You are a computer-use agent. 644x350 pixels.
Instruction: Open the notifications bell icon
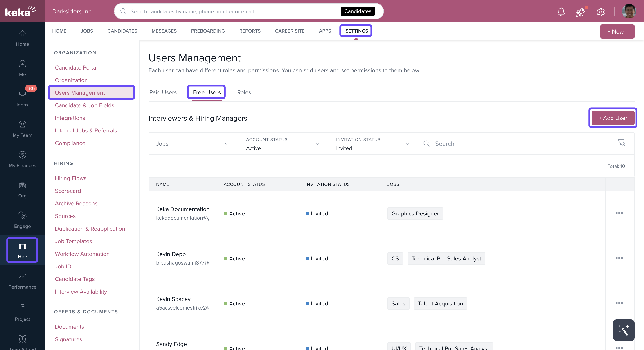(x=561, y=11)
